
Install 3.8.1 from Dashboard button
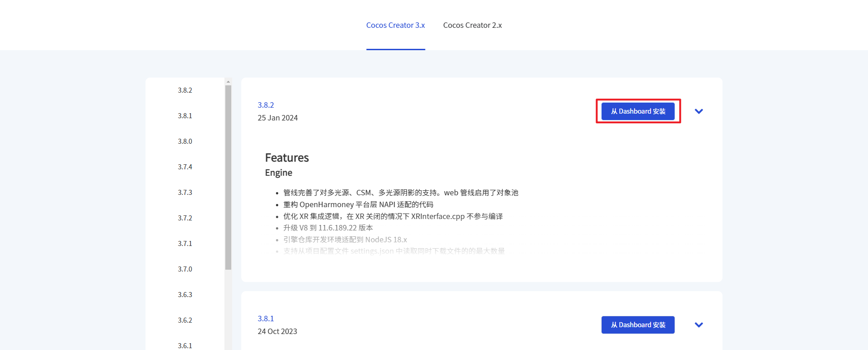[638, 325]
